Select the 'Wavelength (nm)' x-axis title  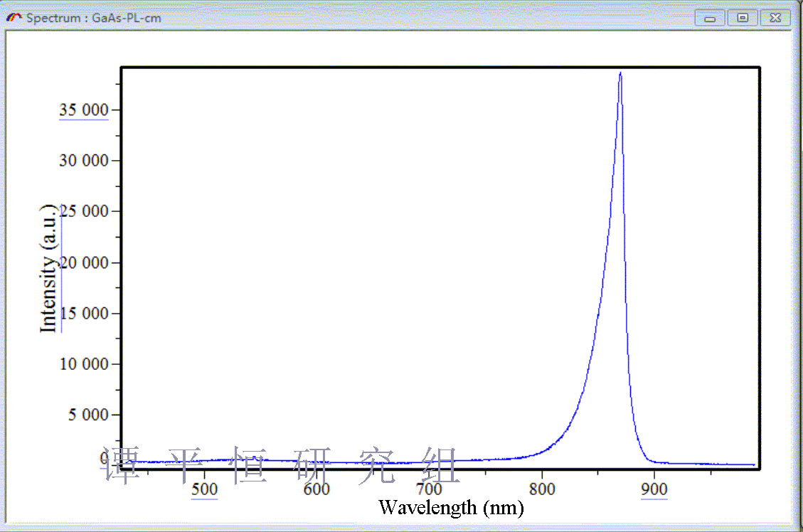coord(451,507)
